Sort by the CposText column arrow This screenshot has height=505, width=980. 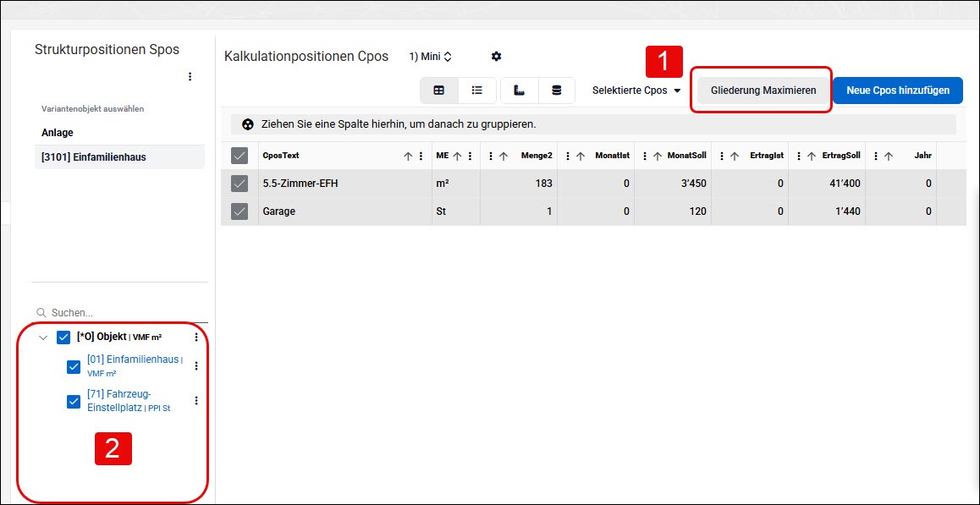pyautogui.click(x=408, y=156)
